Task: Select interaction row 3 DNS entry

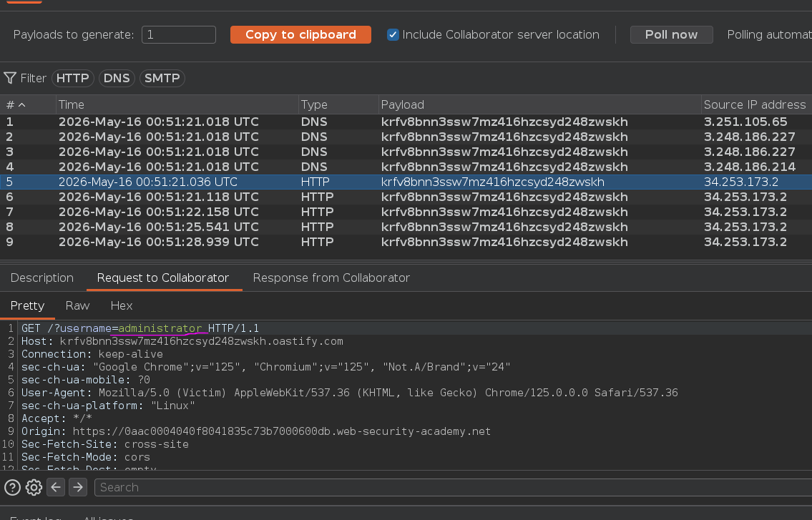Action: (406, 152)
